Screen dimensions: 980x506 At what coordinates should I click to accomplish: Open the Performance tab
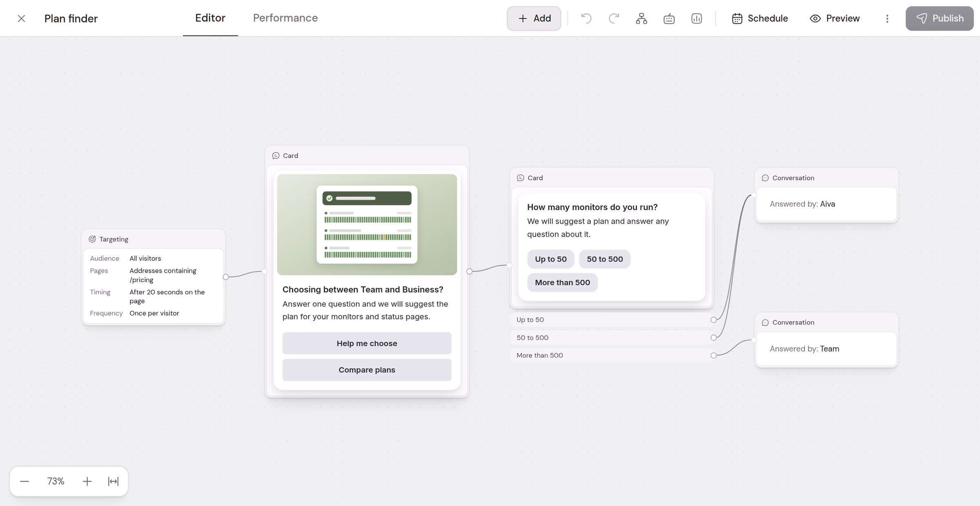(285, 18)
